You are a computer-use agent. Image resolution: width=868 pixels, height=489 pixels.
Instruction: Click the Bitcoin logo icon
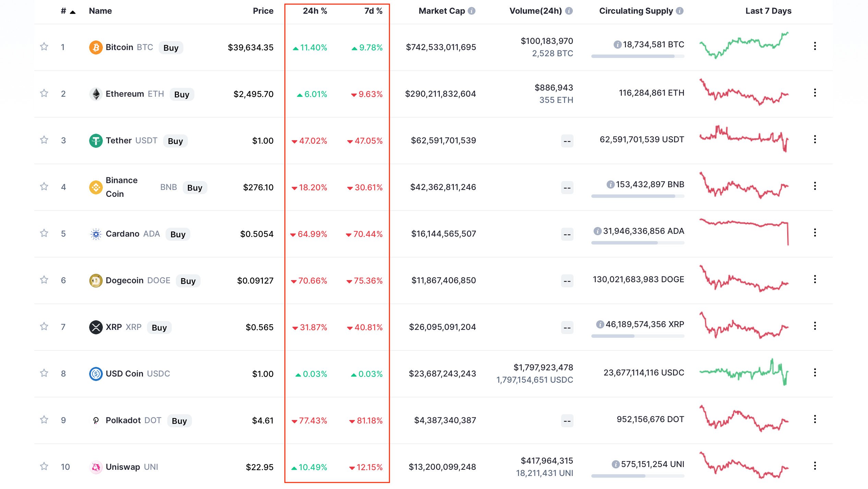click(96, 47)
